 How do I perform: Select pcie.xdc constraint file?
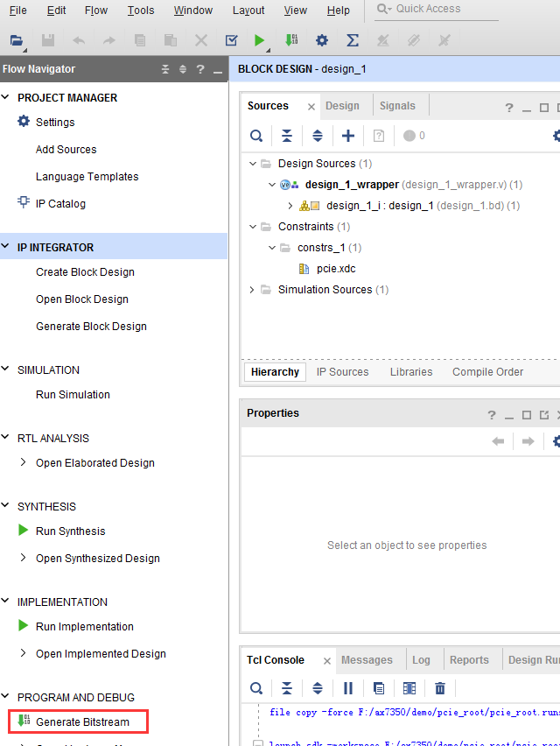point(336,269)
